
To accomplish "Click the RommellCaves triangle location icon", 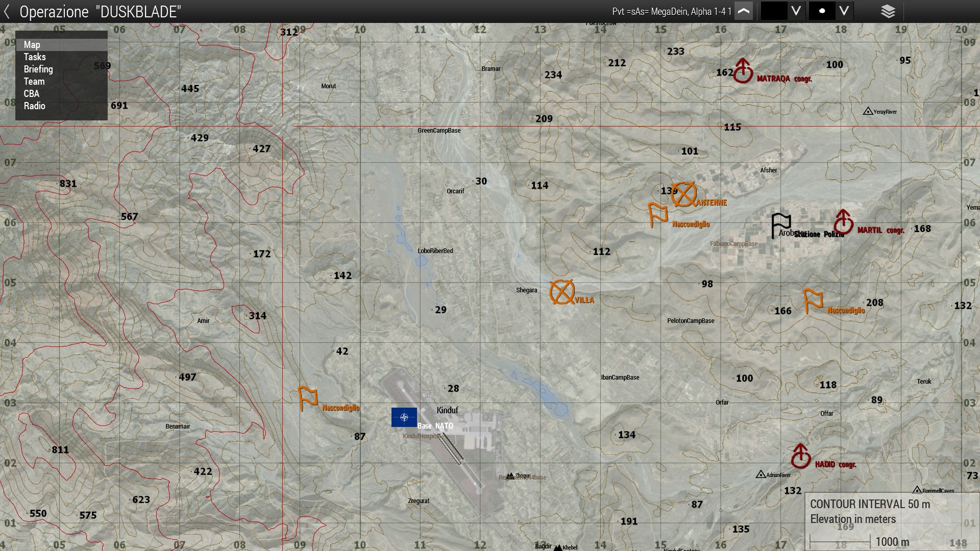I will 917,490.
